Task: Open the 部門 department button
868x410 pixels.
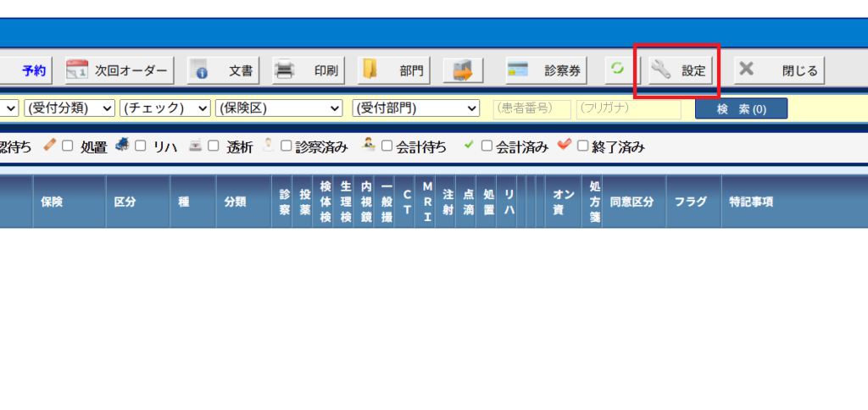Action: pos(394,71)
